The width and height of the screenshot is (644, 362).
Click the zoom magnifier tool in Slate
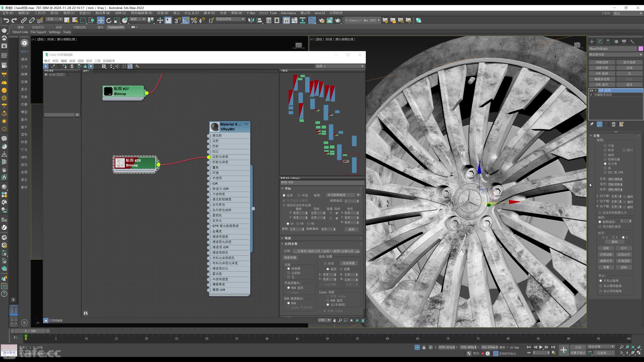(340, 320)
